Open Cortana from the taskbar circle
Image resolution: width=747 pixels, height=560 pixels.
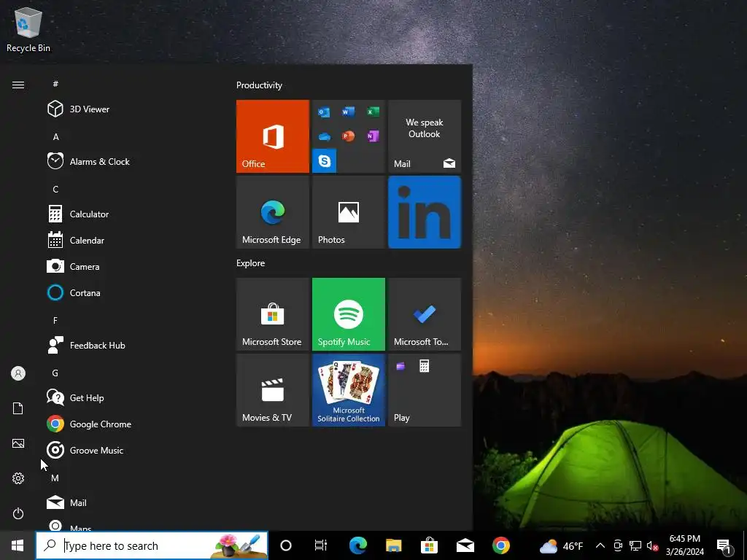click(286, 545)
